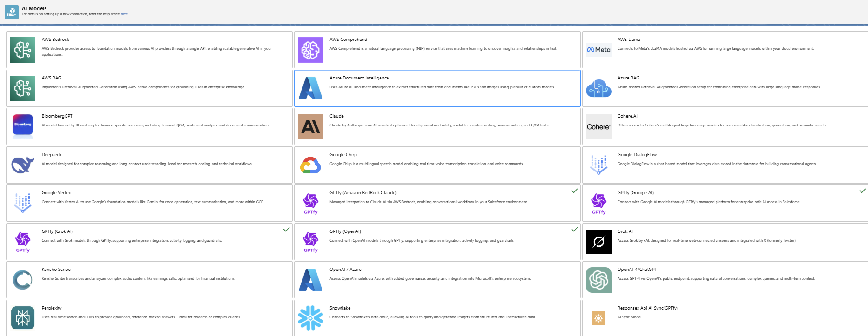Click the Azure Document Intelligence title
868x336 pixels.
[x=359, y=78]
